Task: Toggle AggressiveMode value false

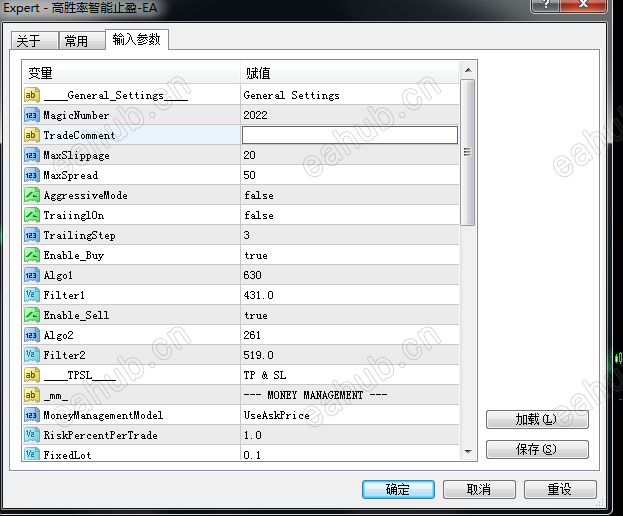Action: coord(350,195)
